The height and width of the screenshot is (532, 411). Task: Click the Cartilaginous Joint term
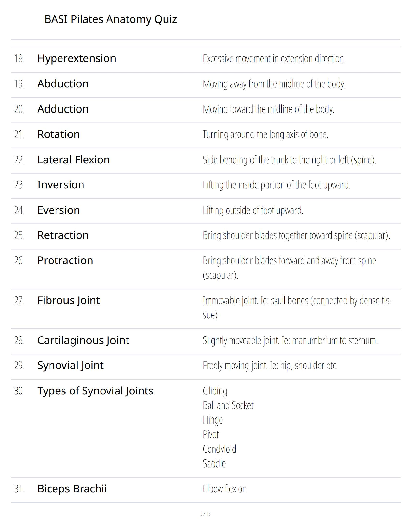tap(83, 340)
